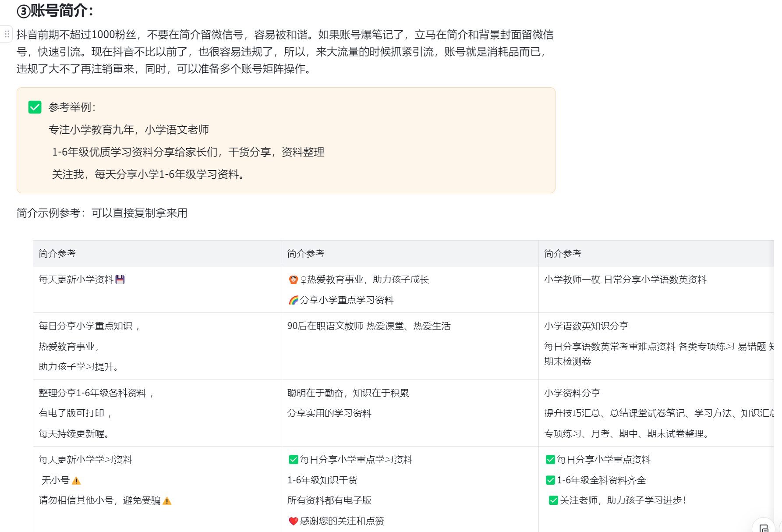Click text 参考举例 in the callout
This screenshot has height=532, width=782.
(72, 107)
